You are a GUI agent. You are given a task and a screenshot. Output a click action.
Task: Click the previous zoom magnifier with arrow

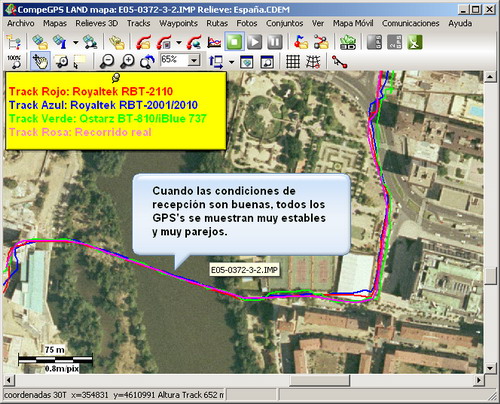147,62
